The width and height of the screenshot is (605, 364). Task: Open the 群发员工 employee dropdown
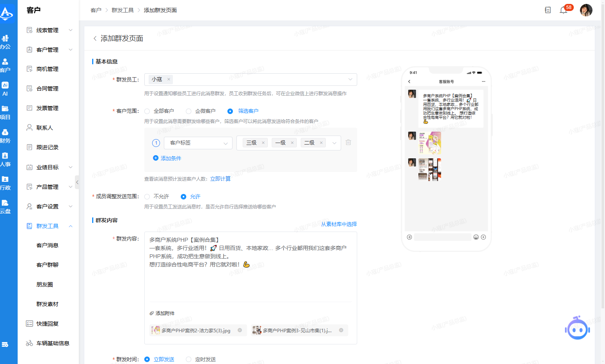(350, 79)
